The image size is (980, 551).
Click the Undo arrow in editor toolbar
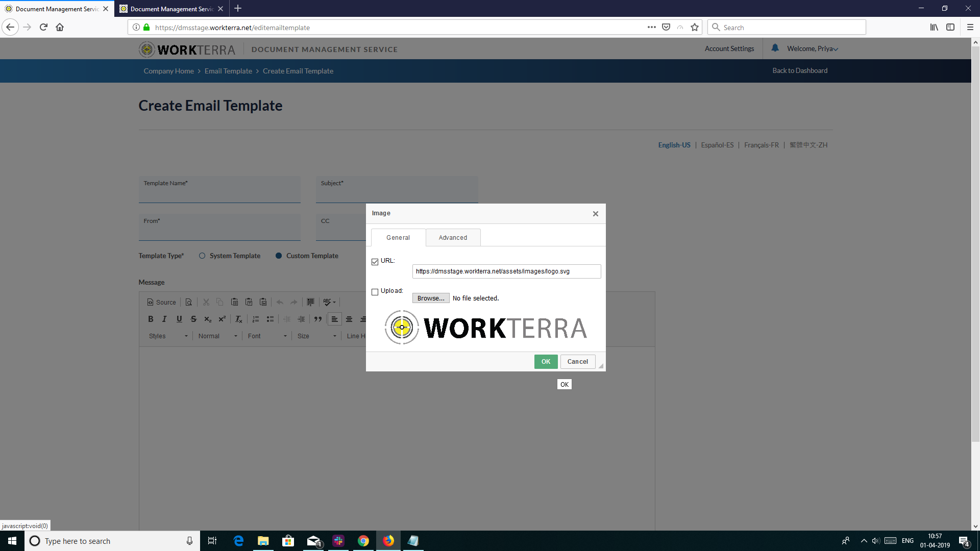(280, 302)
